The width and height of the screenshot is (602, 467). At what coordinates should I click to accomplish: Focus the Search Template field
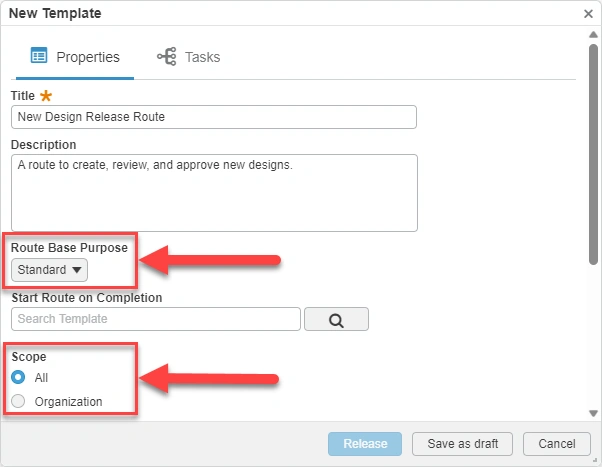pyautogui.click(x=156, y=319)
